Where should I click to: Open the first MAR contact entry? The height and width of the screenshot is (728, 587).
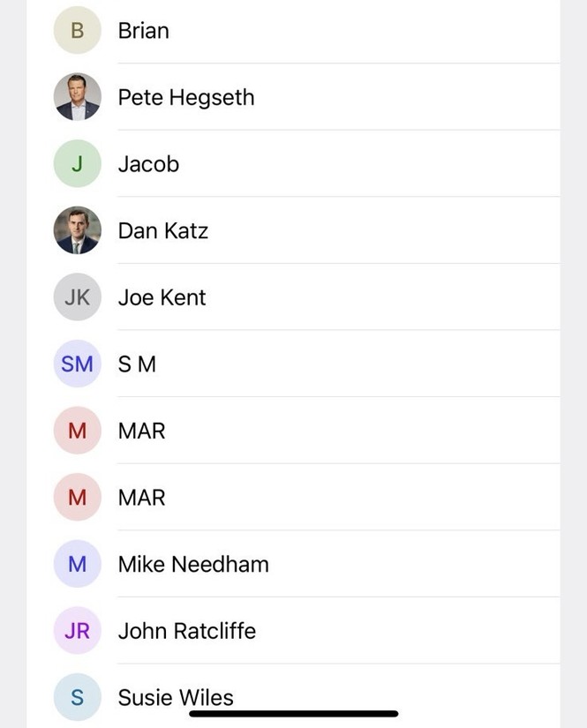[141, 431]
